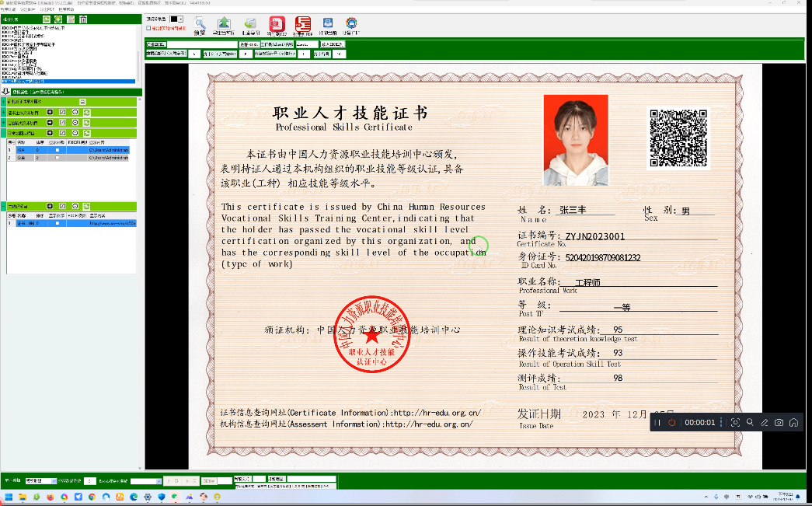Click the refresh icon in the QR code settings row
Screen dimensions: 812x506
(86, 206)
